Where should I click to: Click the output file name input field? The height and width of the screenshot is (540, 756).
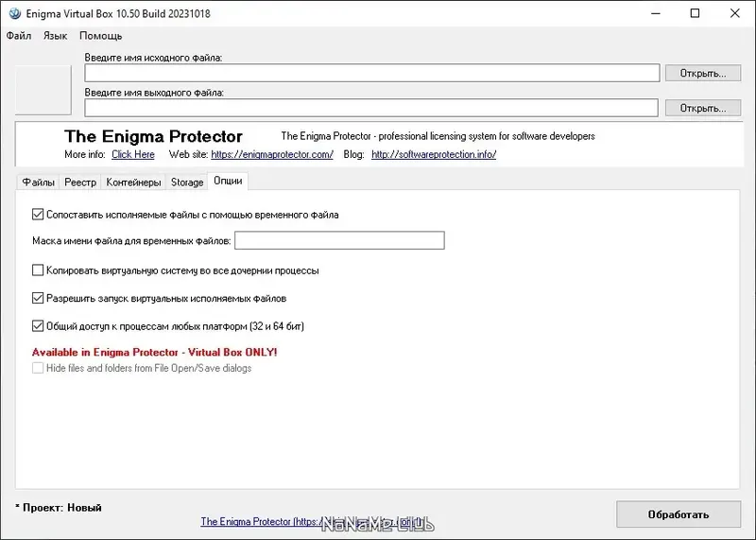point(371,108)
